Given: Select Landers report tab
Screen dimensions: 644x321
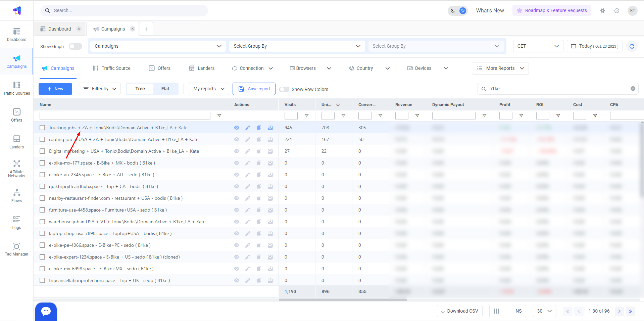Looking at the screenshot, I should click(202, 68).
